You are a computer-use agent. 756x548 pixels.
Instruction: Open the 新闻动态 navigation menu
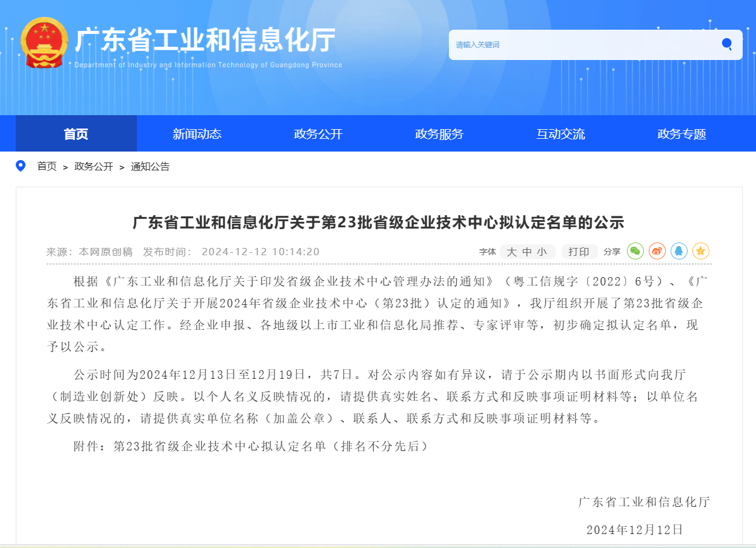196,134
